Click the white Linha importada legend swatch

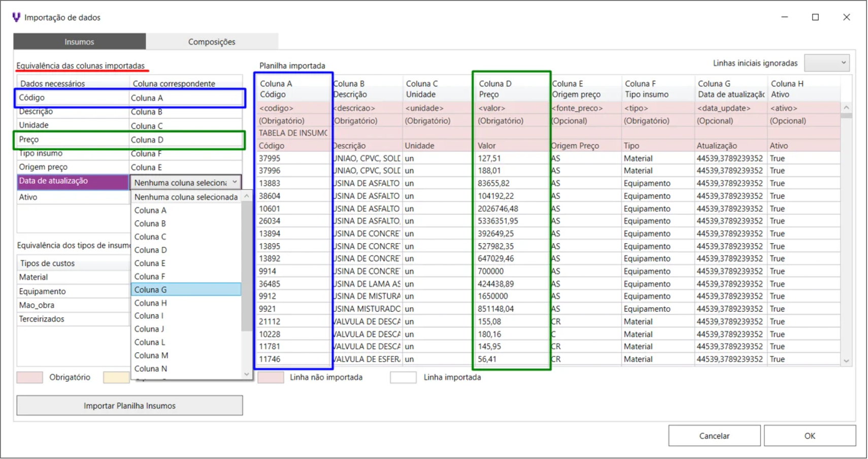coord(403,377)
